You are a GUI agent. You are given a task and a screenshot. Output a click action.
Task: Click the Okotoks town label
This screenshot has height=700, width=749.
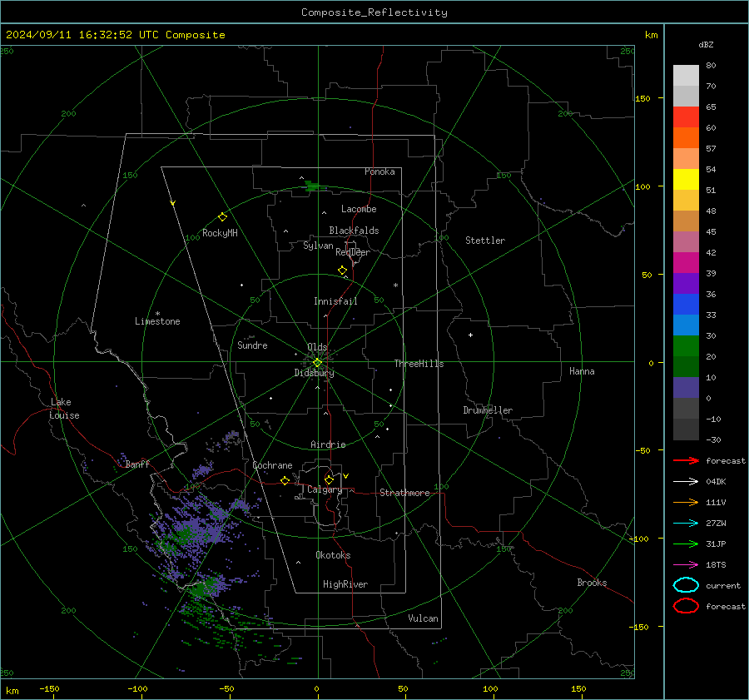(333, 555)
